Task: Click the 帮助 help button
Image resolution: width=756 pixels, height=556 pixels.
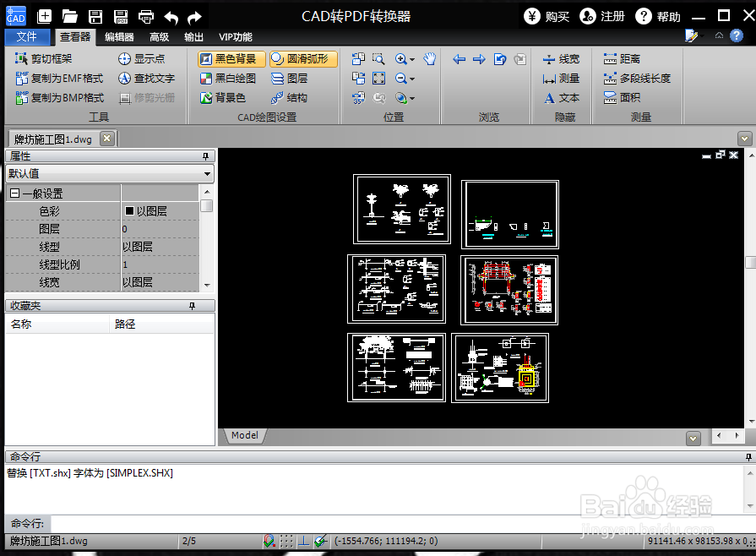Action: [658, 16]
